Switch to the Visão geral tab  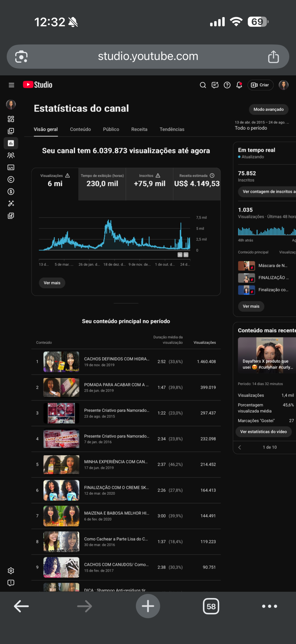point(46,129)
